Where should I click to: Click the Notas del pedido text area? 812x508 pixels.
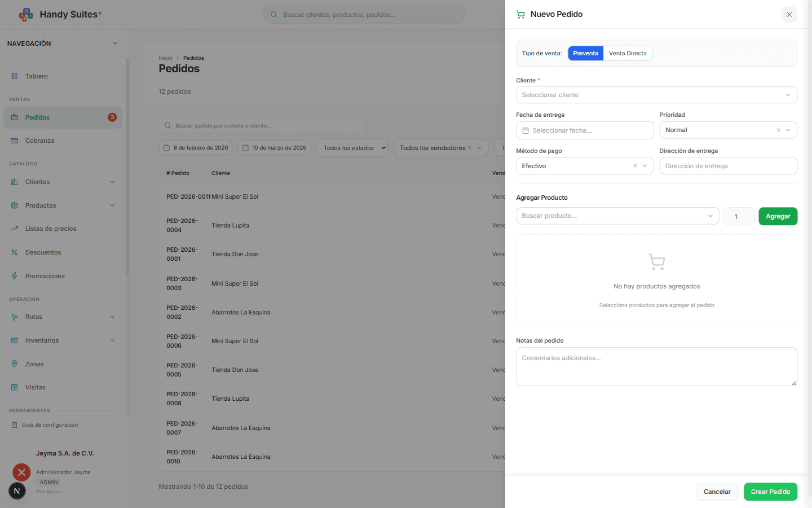click(x=656, y=367)
